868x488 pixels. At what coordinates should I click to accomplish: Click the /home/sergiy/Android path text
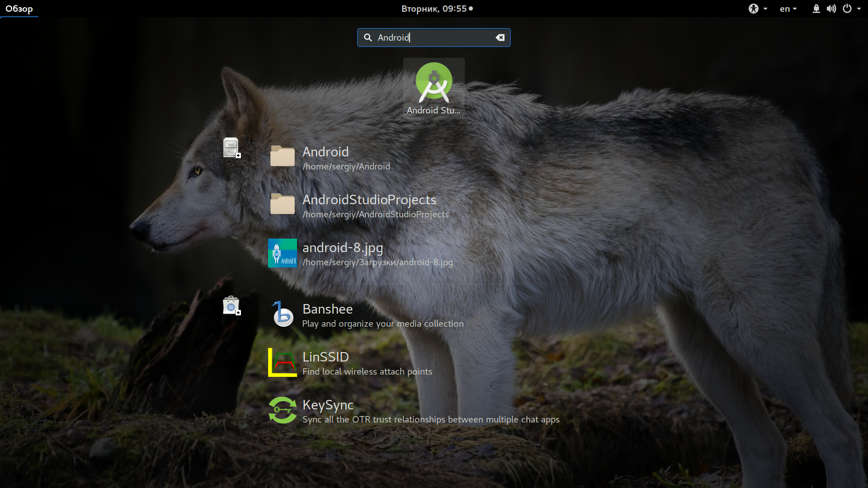(346, 166)
